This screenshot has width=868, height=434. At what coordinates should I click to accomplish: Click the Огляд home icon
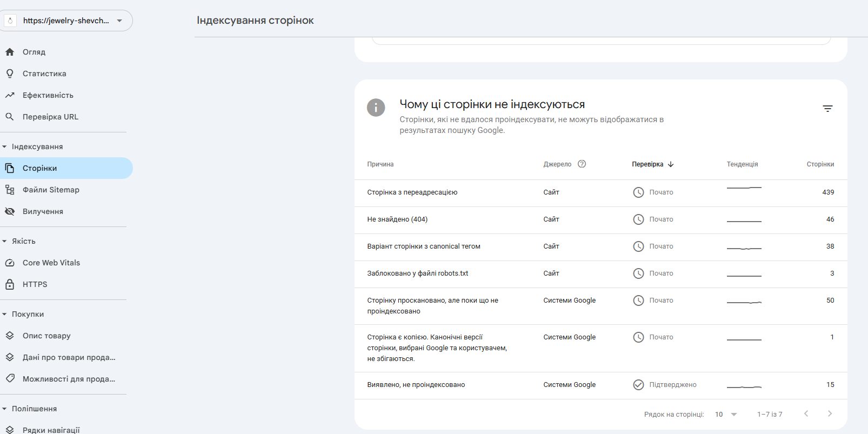click(10, 52)
